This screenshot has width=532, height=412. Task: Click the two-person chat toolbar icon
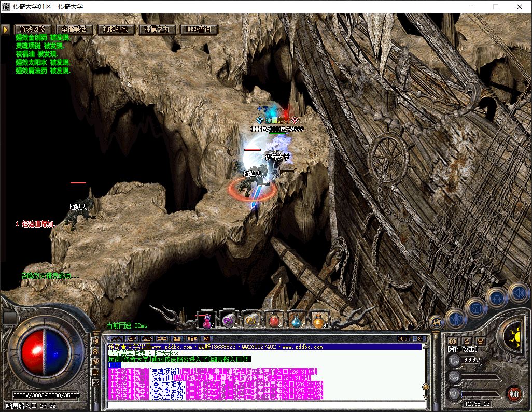click(177, 338)
